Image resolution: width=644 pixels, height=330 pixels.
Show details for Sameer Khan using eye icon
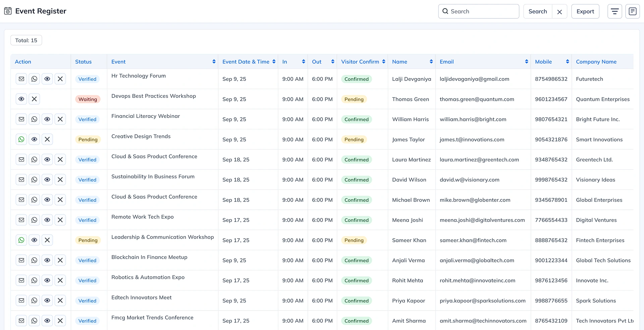pos(34,240)
